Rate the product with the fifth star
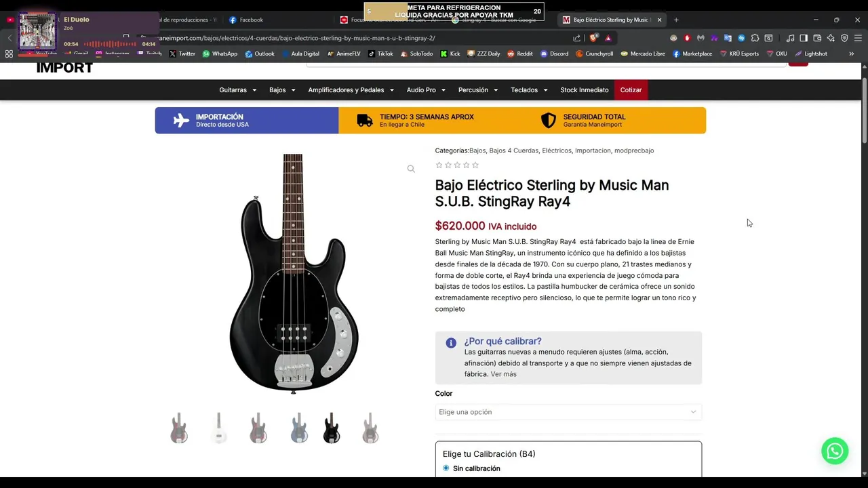Image resolution: width=868 pixels, height=488 pixels. coord(475,165)
